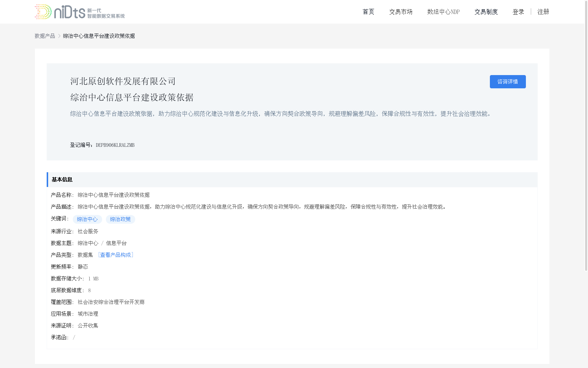Click the 基本信息 section header
588x368 pixels.
(x=292, y=180)
